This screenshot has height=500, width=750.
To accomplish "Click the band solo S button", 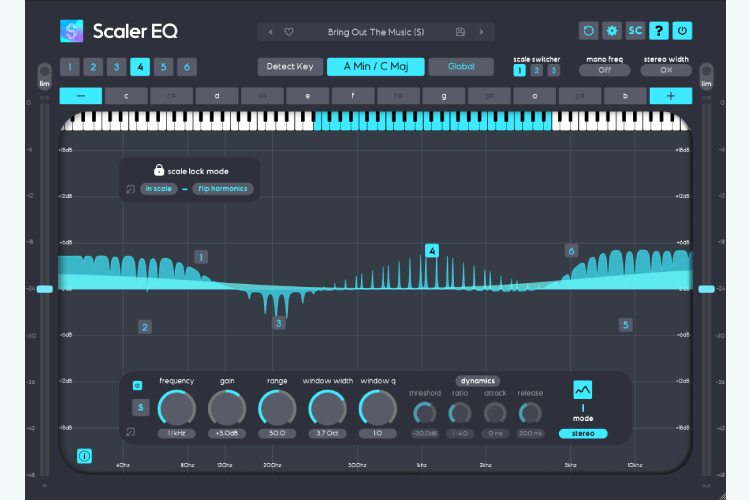I will [141, 408].
